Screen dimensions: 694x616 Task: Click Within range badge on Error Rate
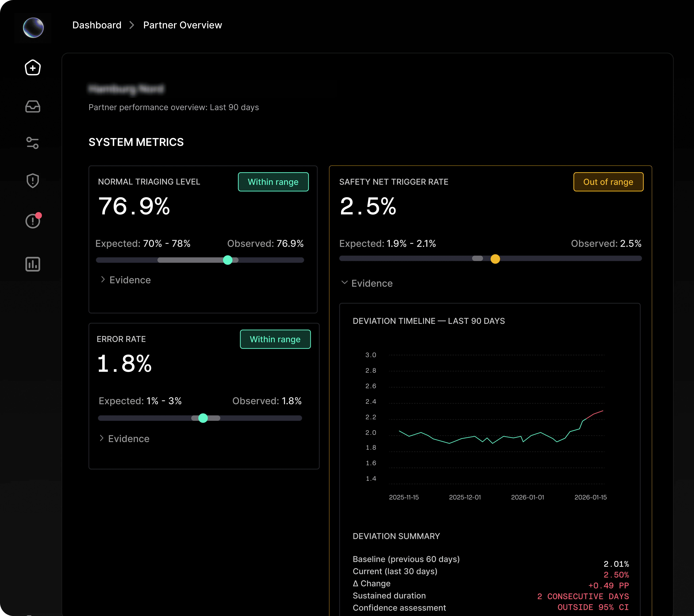tap(275, 339)
